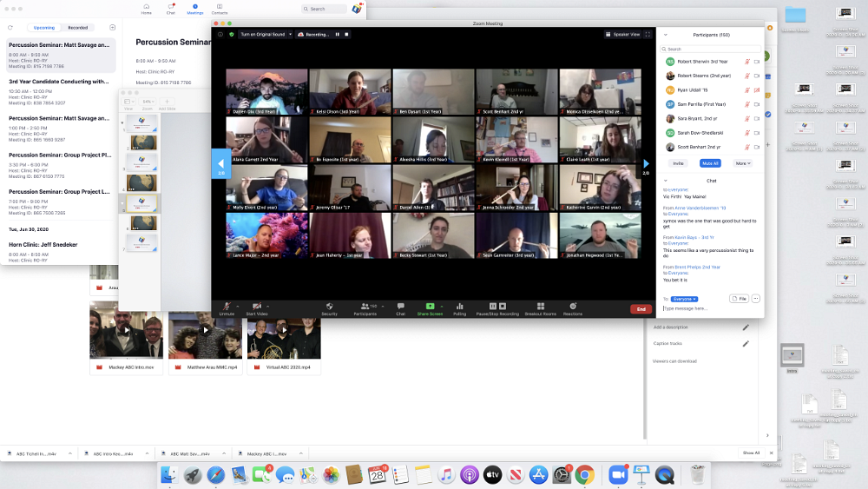This screenshot has height=489, width=868.
Task: Open video options arrow next to Start Video
Action: 268,306
